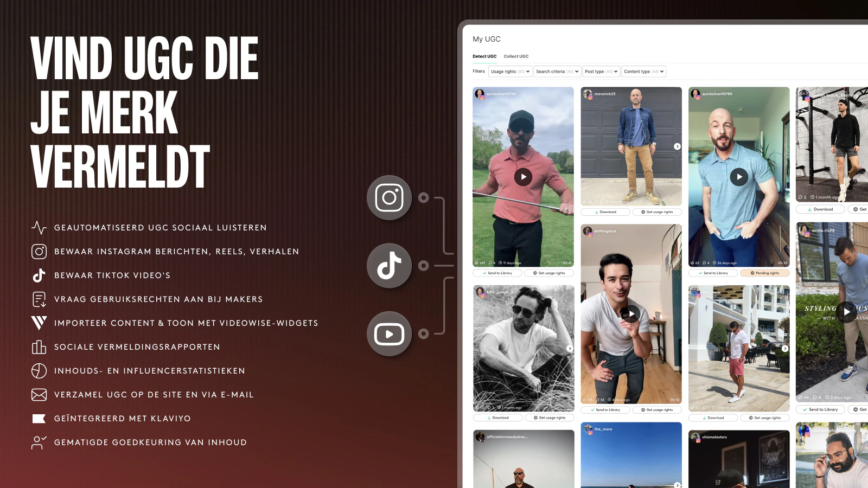This screenshot has width=868, height=488.
Task: Click the Filters label
Action: (478, 72)
